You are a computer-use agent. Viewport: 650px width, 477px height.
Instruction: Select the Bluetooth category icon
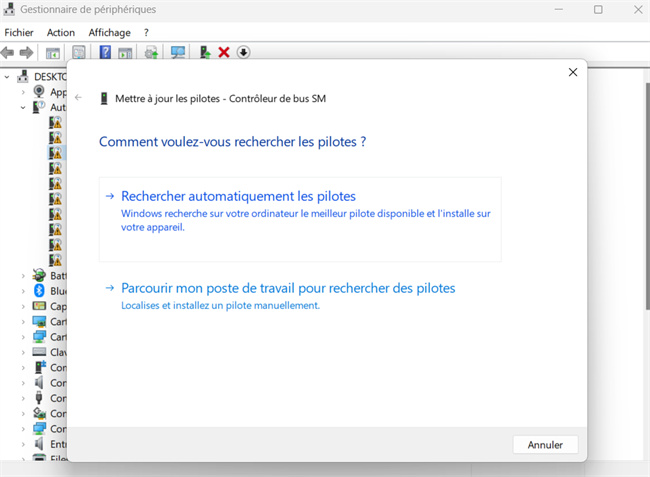tap(39, 291)
